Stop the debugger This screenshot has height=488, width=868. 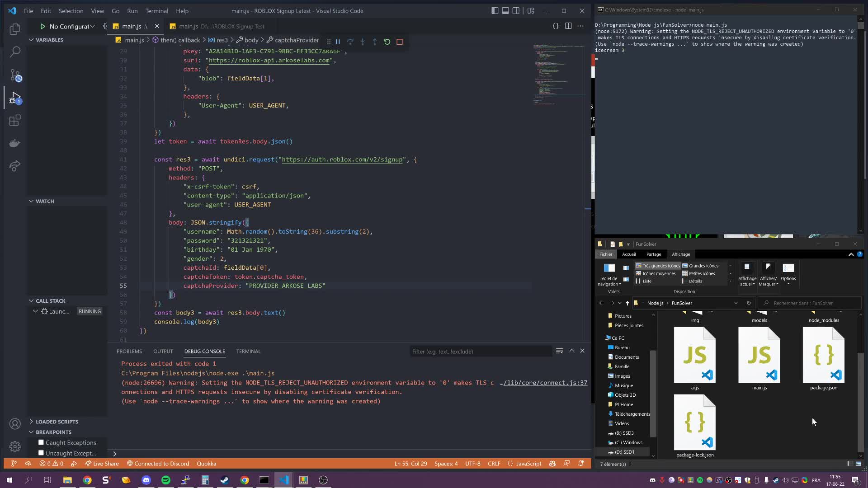pyautogui.click(x=400, y=42)
